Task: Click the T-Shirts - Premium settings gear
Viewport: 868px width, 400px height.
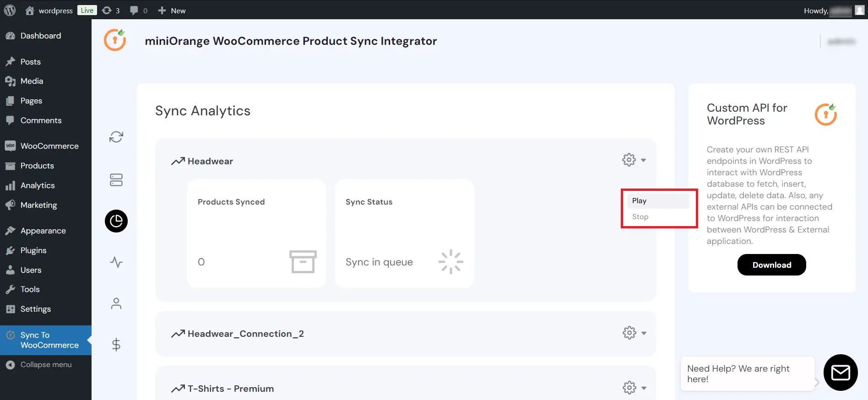Action: click(x=629, y=388)
